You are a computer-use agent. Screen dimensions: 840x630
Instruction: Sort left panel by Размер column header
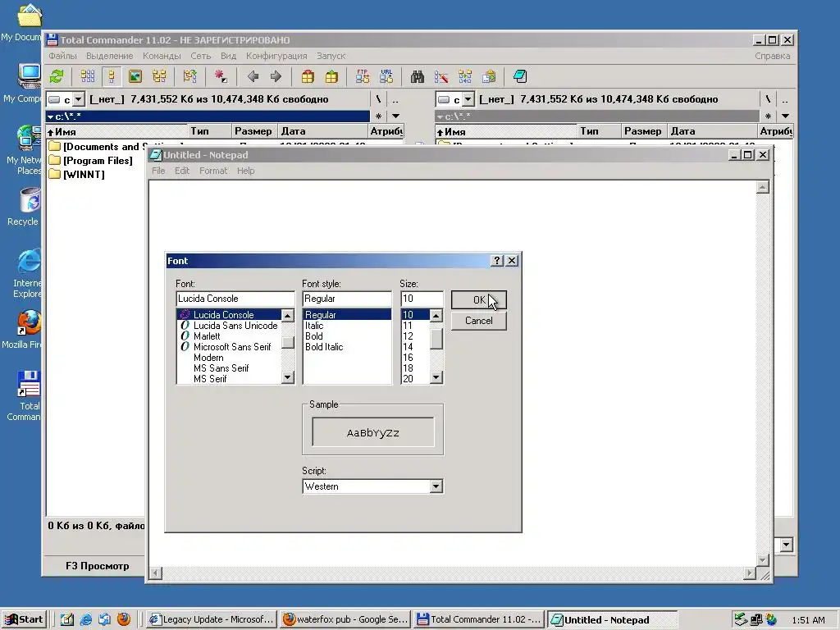coord(253,130)
